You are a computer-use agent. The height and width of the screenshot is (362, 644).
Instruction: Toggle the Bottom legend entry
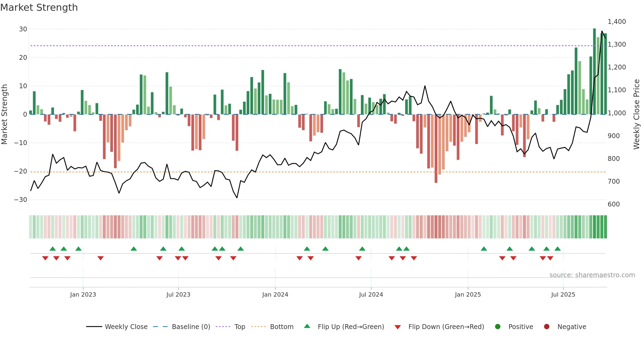(272, 327)
